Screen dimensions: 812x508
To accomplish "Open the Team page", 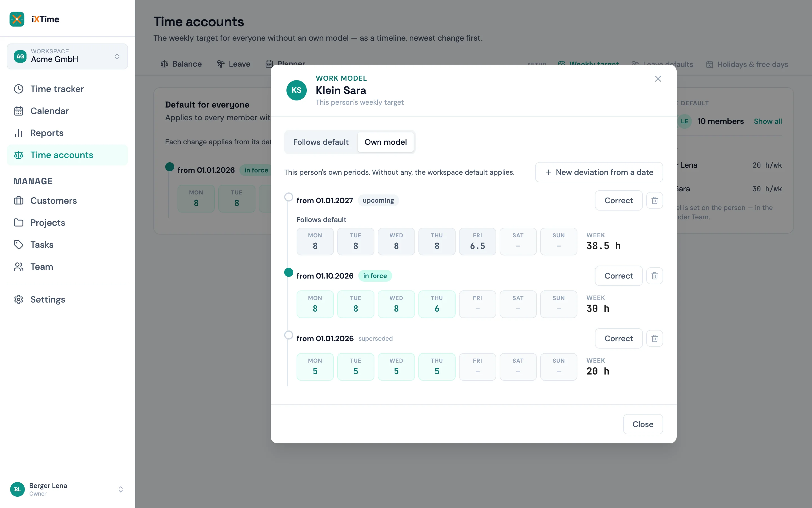I will tap(67, 267).
